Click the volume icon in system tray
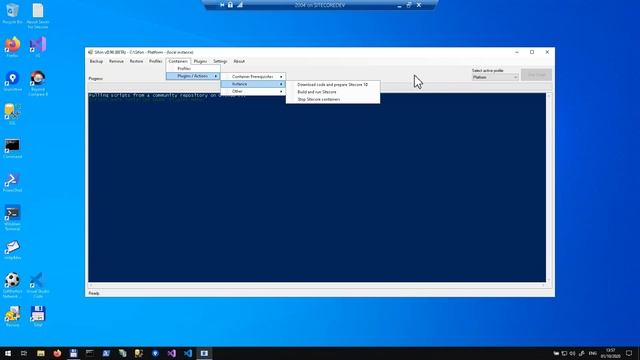 pyautogui.click(x=572, y=353)
